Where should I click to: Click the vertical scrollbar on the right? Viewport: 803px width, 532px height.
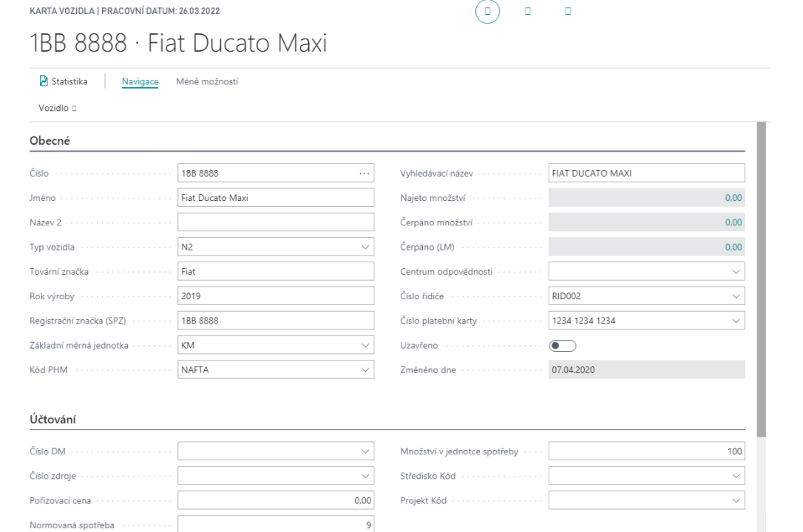coord(761,281)
